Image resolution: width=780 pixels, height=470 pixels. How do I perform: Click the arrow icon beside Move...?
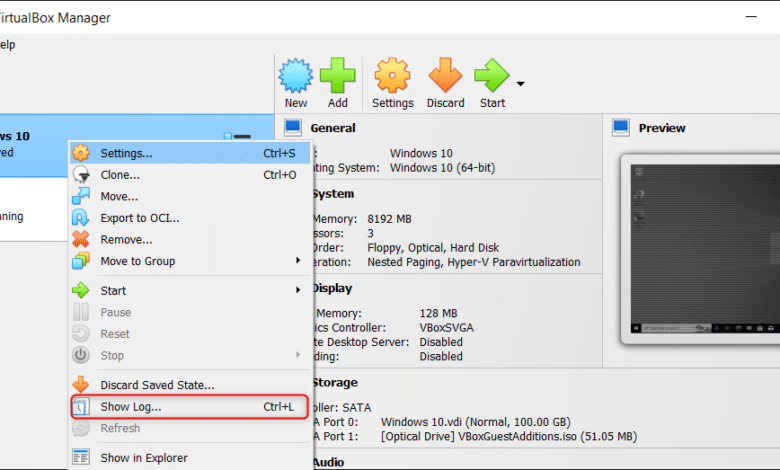point(81,196)
